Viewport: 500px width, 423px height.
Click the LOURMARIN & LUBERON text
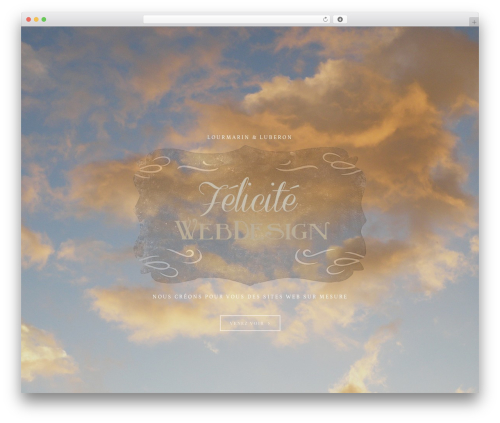[249, 137]
